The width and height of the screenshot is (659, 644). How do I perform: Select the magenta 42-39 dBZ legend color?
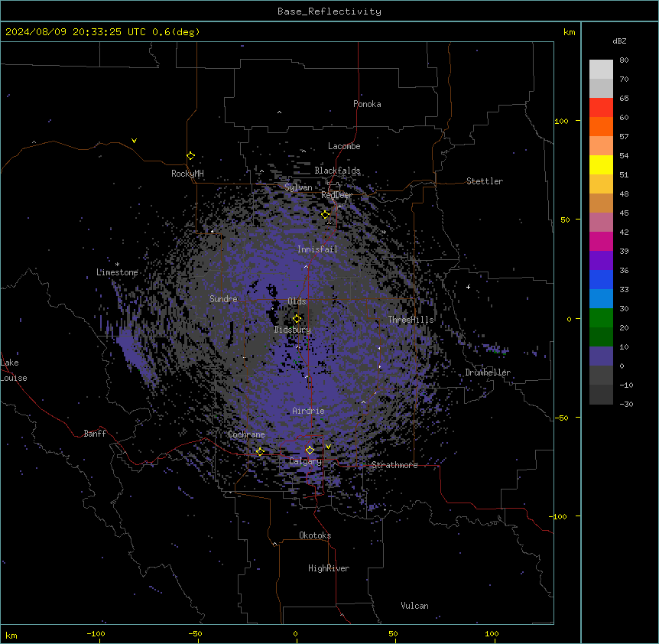(601, 241)
